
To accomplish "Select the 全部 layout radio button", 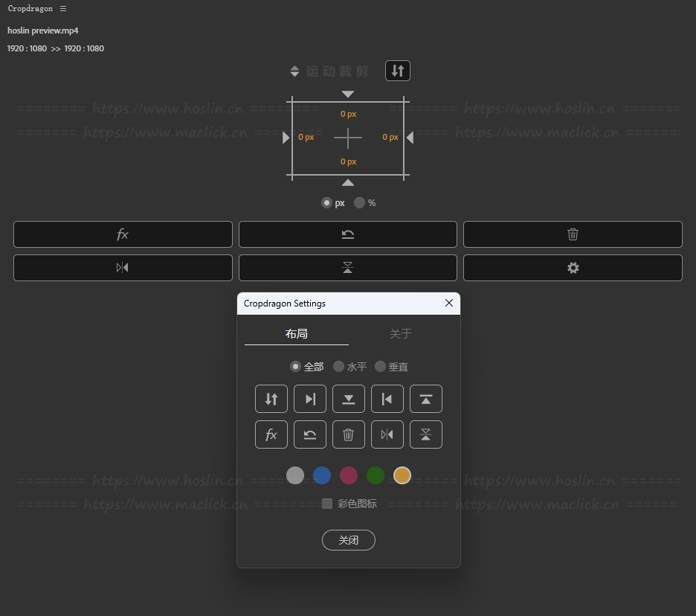I will 295,367.
